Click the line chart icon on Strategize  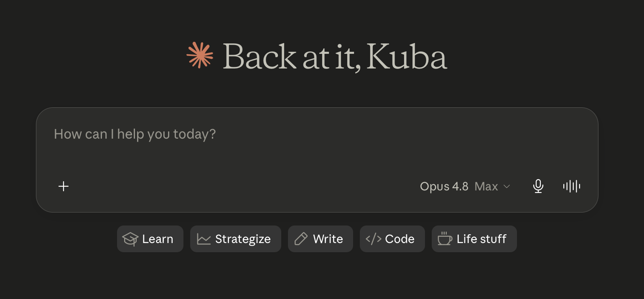(204, 239)
